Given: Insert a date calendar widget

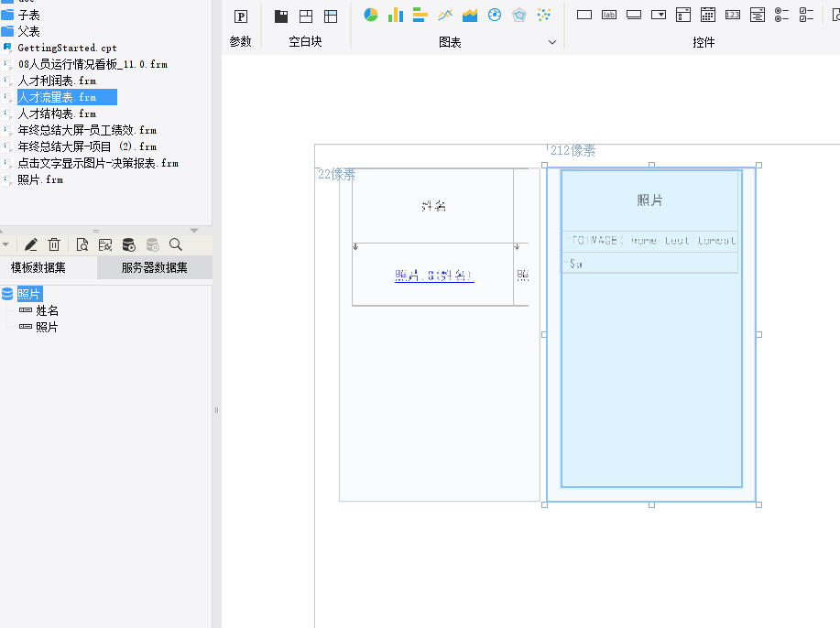Looking at the screenshot, I should pos(708,15).
